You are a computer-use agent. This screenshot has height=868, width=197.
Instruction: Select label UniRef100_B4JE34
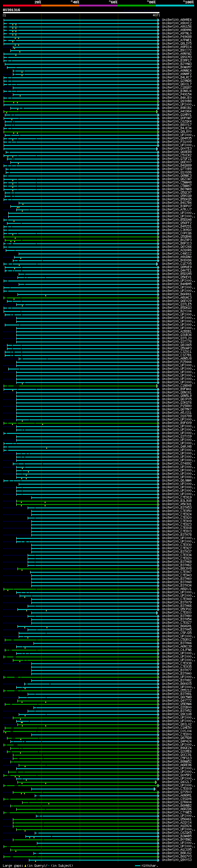177,128
